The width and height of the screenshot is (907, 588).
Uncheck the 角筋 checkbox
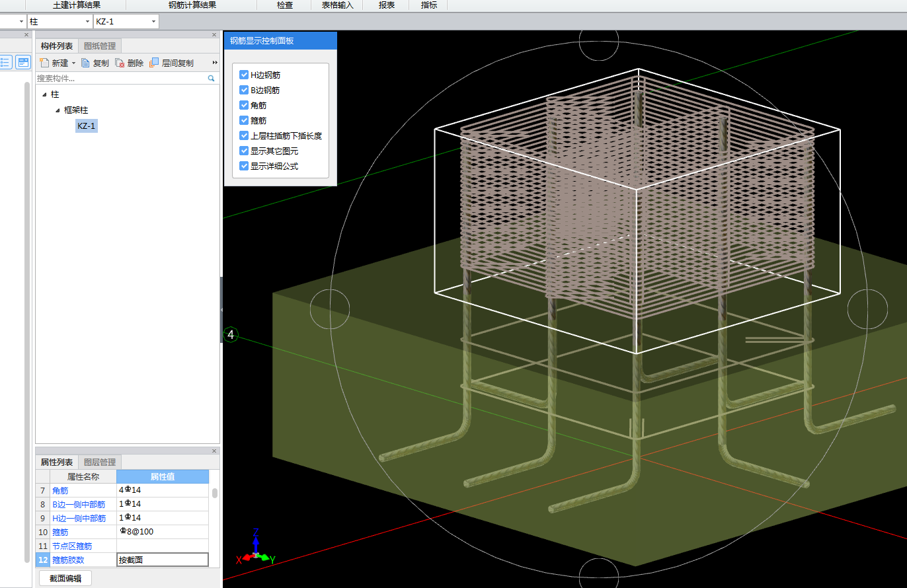(x=244, y=105)
